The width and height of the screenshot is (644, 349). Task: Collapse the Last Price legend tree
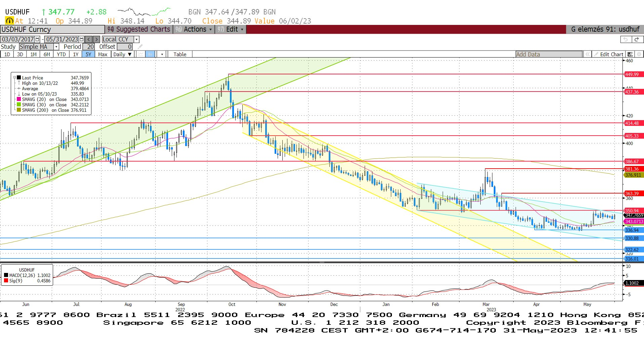(14, 78)
